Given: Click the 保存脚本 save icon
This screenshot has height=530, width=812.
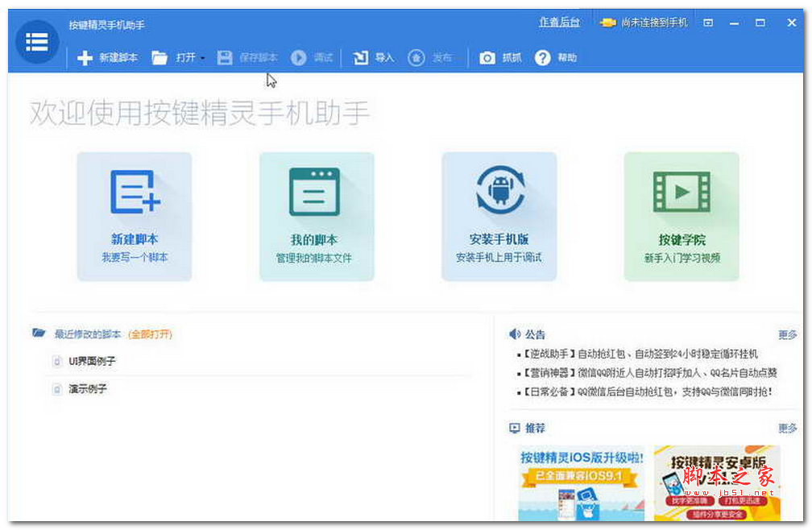Looking at the screenshot, I should coord(225,57).
